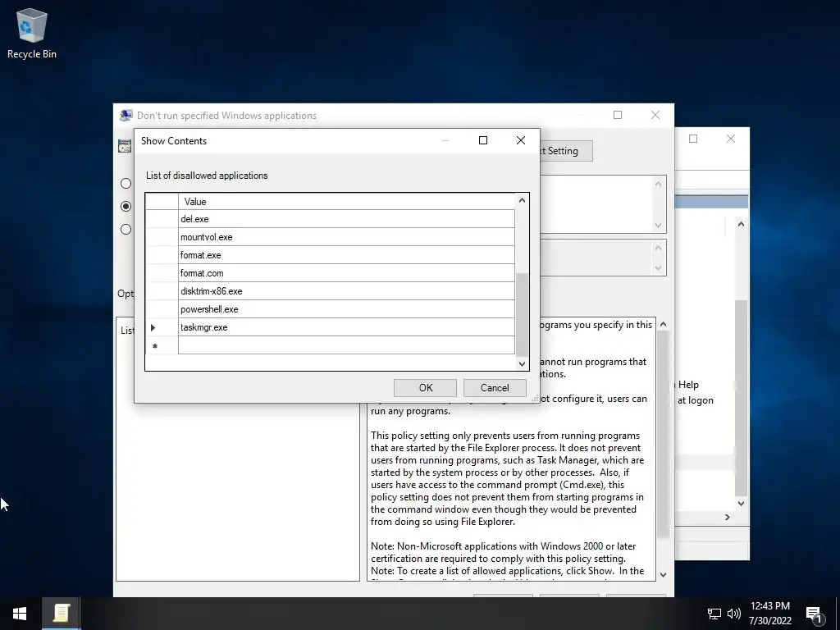Click the List of disallowed applications label
Screen dimensions: 840x630
(207, 176)
